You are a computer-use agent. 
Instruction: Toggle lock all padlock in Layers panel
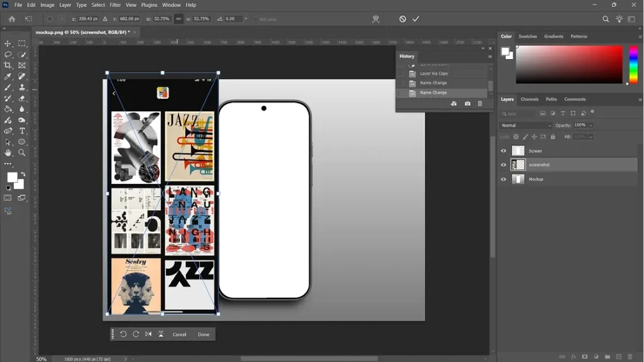pyautogui.click(x=553, y=137)
